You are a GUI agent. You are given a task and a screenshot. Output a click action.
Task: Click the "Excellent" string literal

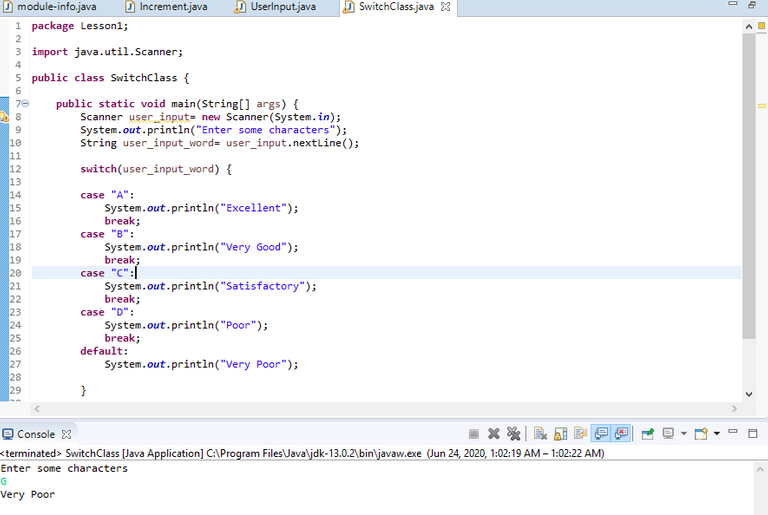tap(253, 208)
